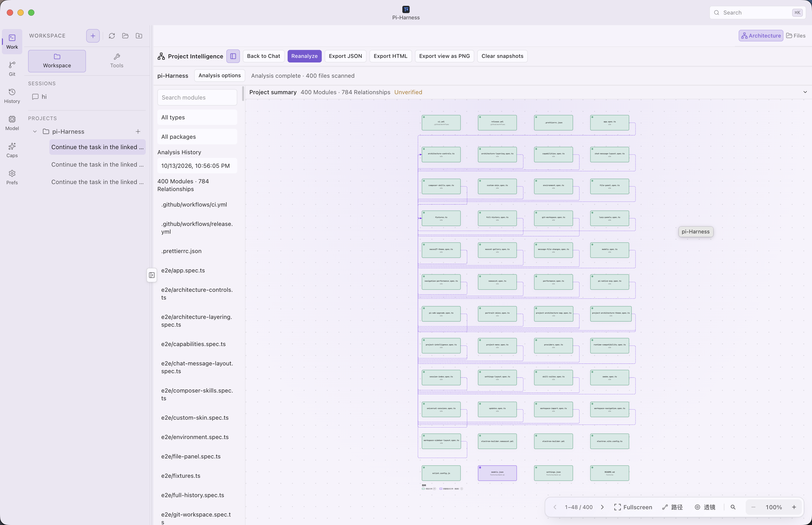Click the 100% zoom level indicator
The width and height of the screenshot is (812, 525).
tap(774, 507)
